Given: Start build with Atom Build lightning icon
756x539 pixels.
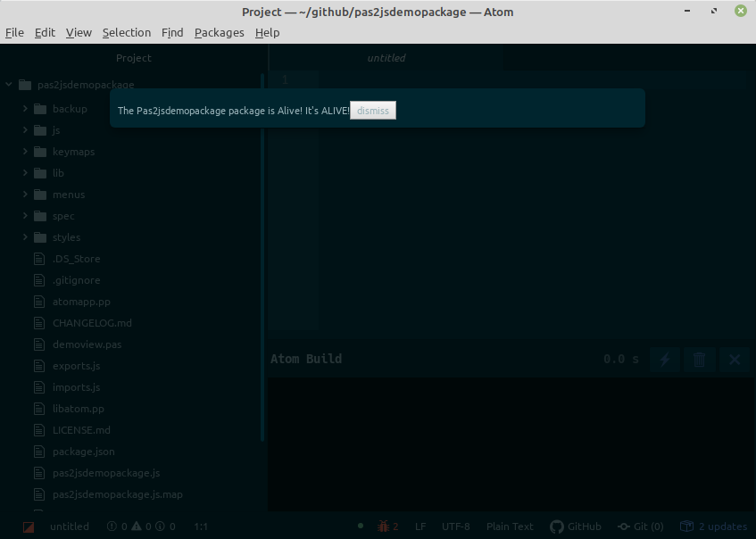Looking at the screenshot, I should 665,359.
